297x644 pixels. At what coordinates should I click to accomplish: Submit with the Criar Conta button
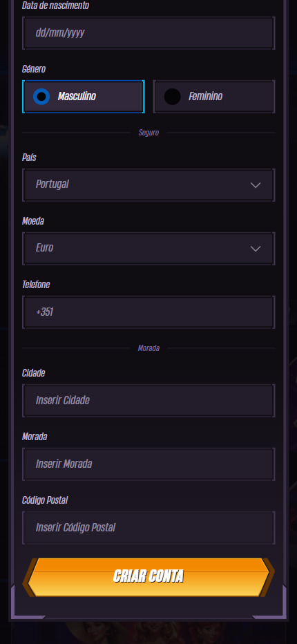click(x=148, y=577)
